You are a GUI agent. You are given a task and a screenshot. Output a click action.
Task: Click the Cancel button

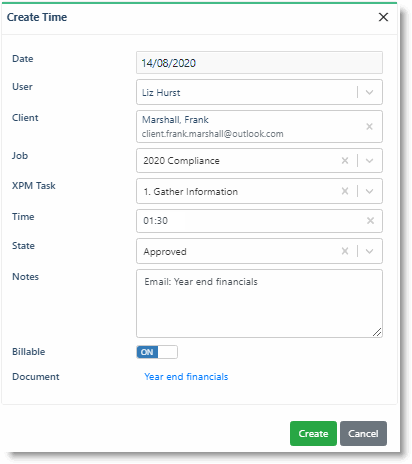point(363,433)
